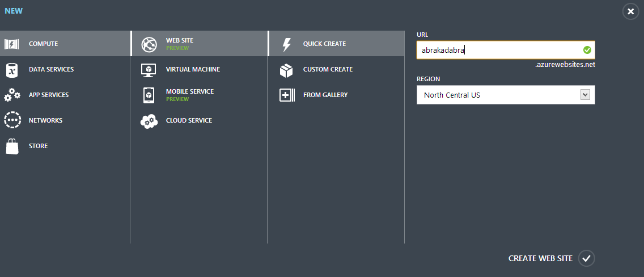The image size is (644, 277).
Task: Click the Networks dotted circle icon
Action: point(12,120)
